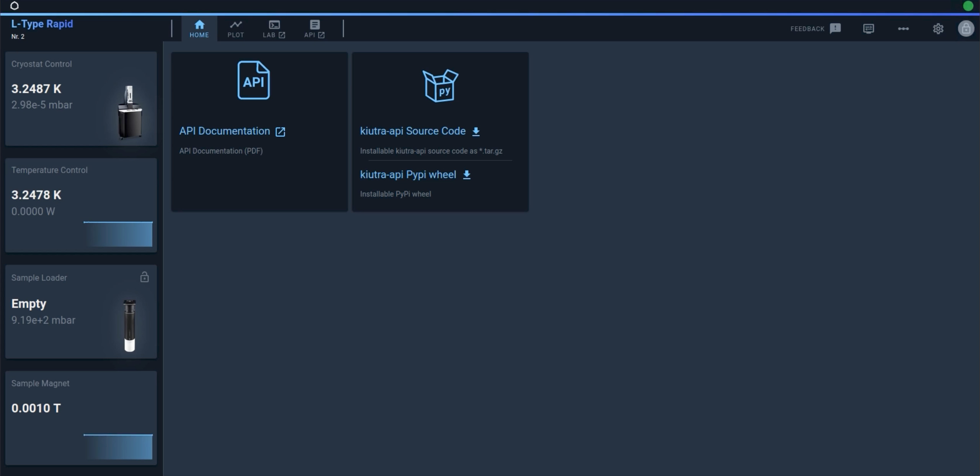Screen dimensions: 980x476
Task: Click the 3.2487 K cryostat temperature
Action: pos(36,89)
